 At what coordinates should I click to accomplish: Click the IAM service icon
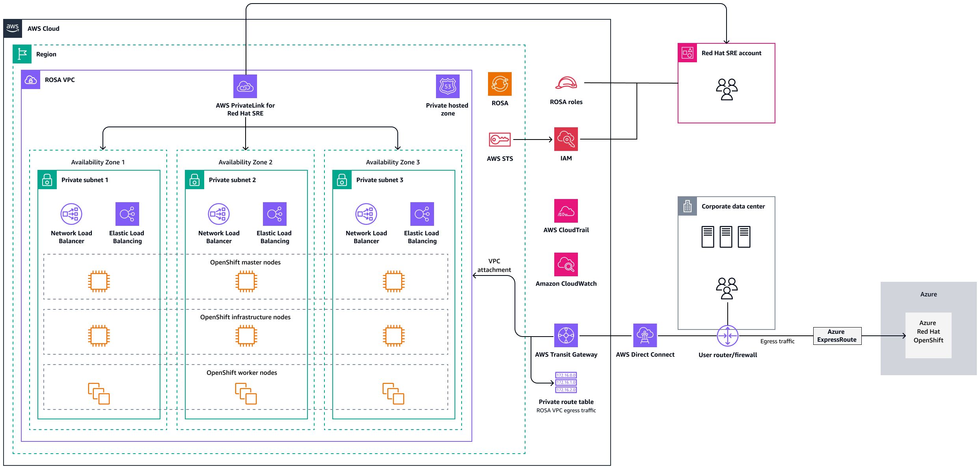click(x=566, y=139)
